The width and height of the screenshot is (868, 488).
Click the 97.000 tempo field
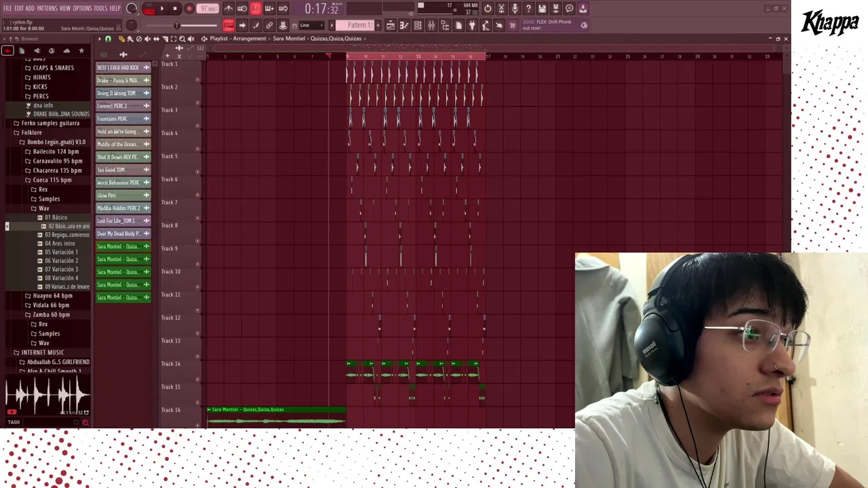tap(208, 9)
